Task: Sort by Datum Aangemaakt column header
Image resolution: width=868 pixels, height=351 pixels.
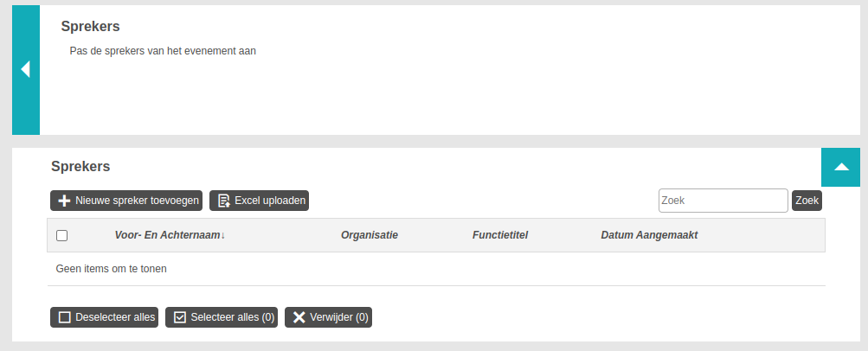Action: (649, 235)
